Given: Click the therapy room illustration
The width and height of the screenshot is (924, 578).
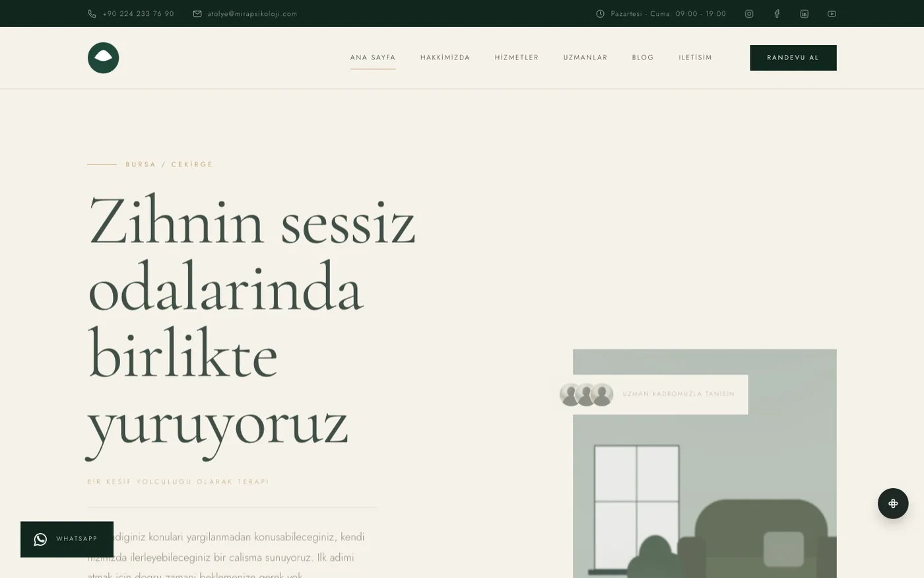Looking at the screenshot, I should pos(705,464).
